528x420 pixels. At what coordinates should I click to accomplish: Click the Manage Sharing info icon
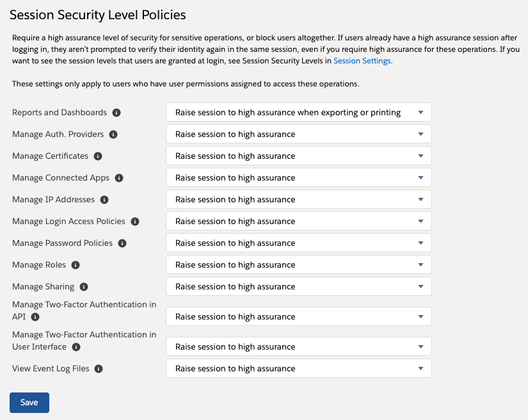[83, 286]
